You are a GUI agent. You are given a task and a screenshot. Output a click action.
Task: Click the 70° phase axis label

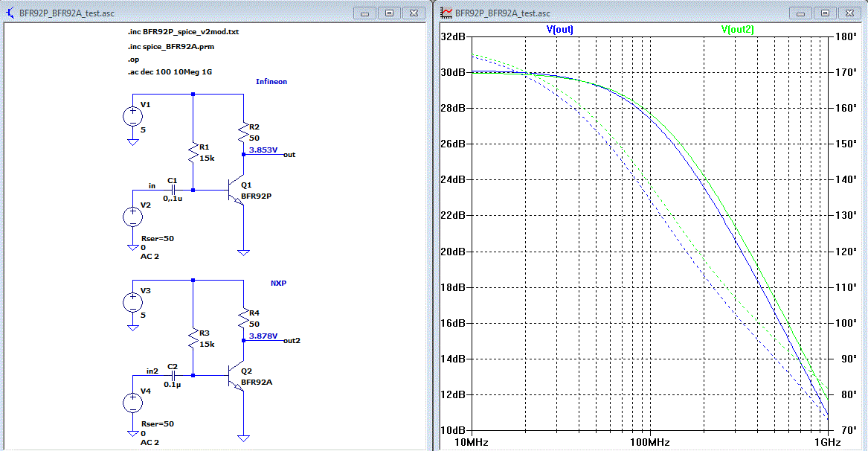[x=848, y=430]
